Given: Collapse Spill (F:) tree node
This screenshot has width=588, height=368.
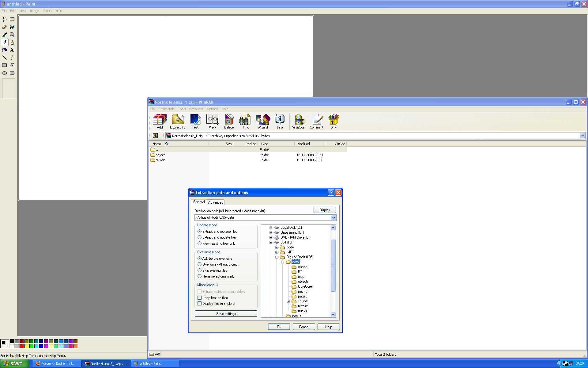Looking at the screenshot, I should [271, 242].
